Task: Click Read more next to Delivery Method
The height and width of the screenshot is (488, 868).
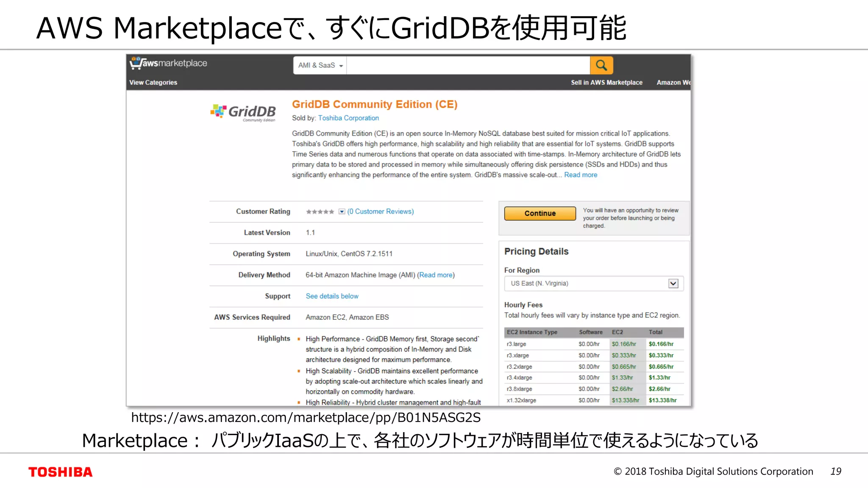Action: pos(436,275)
